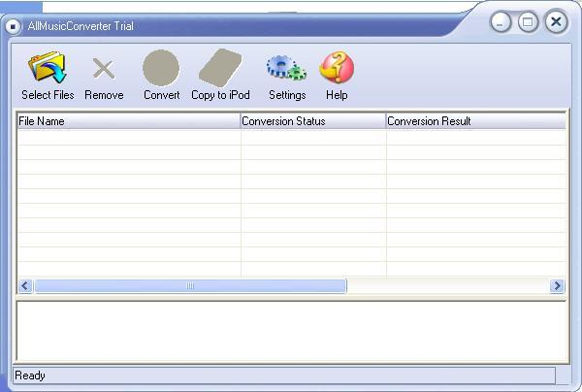Click the Copy to iPod icon

pos(220,68)
